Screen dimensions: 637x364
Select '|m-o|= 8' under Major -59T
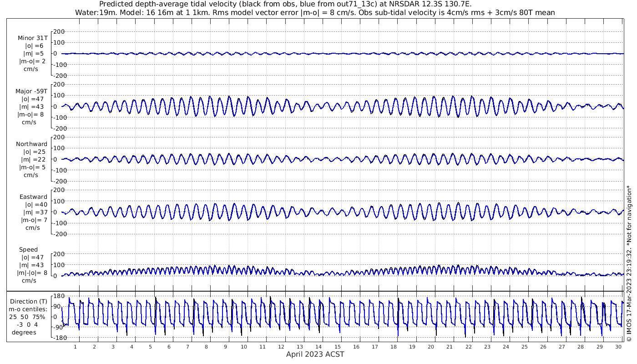click(31, 114)
